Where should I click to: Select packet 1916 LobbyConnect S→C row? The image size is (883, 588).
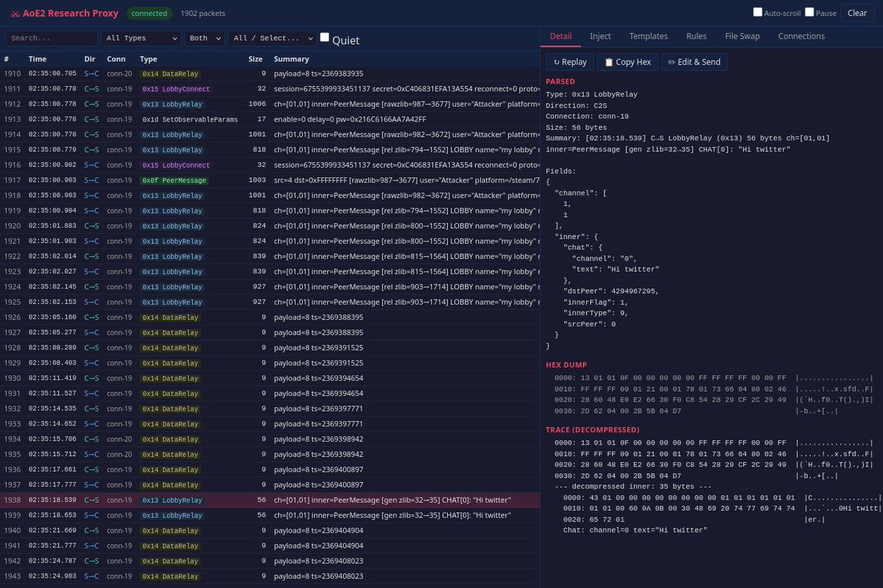coord(270,165)
